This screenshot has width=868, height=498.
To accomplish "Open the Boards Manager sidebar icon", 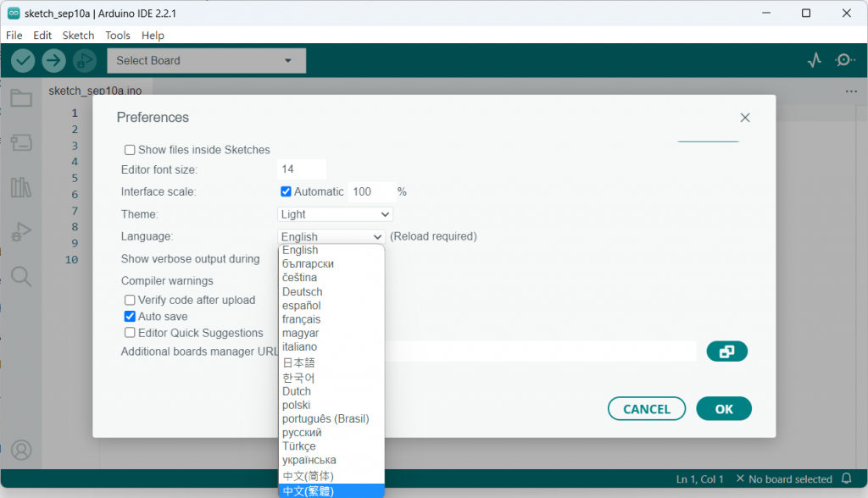I will (x=21, y=143).
